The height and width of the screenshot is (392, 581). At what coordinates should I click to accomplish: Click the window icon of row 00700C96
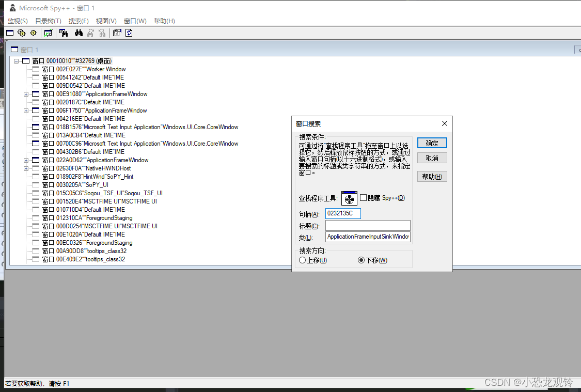pyautogui.click(x=36, y=144)
